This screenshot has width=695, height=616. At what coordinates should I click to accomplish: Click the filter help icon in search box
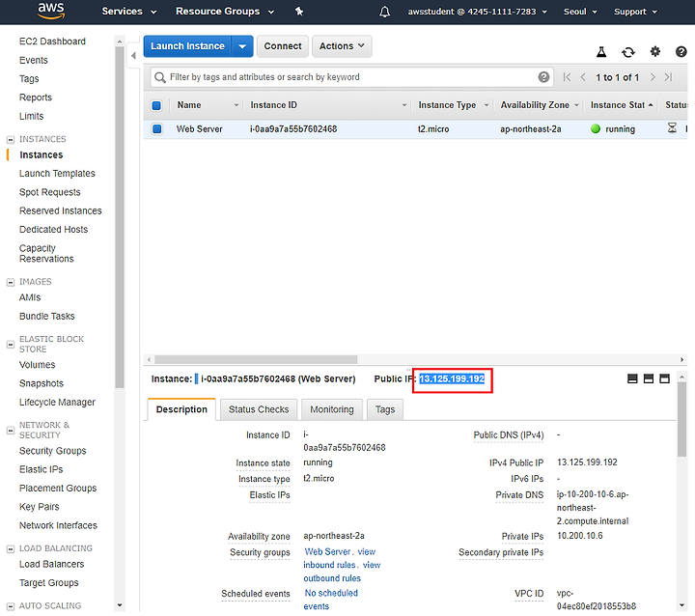tap(543, 77)
